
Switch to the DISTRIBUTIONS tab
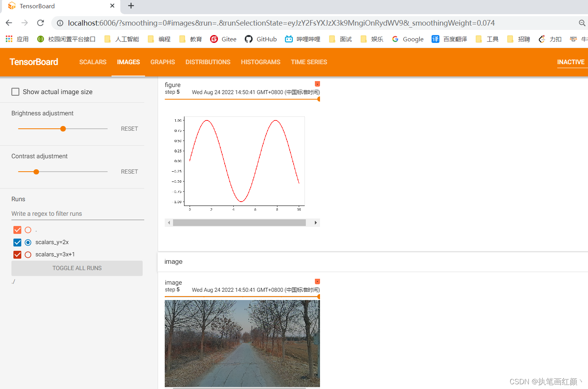pos(208,62)
